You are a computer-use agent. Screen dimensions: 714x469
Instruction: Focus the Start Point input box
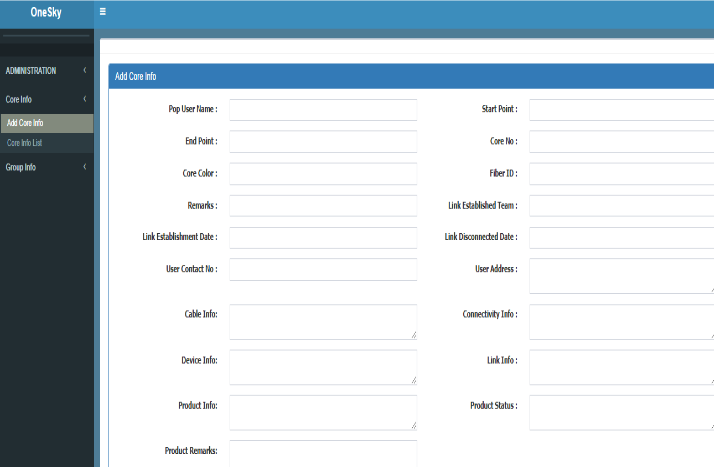click(x=621, y=109)
